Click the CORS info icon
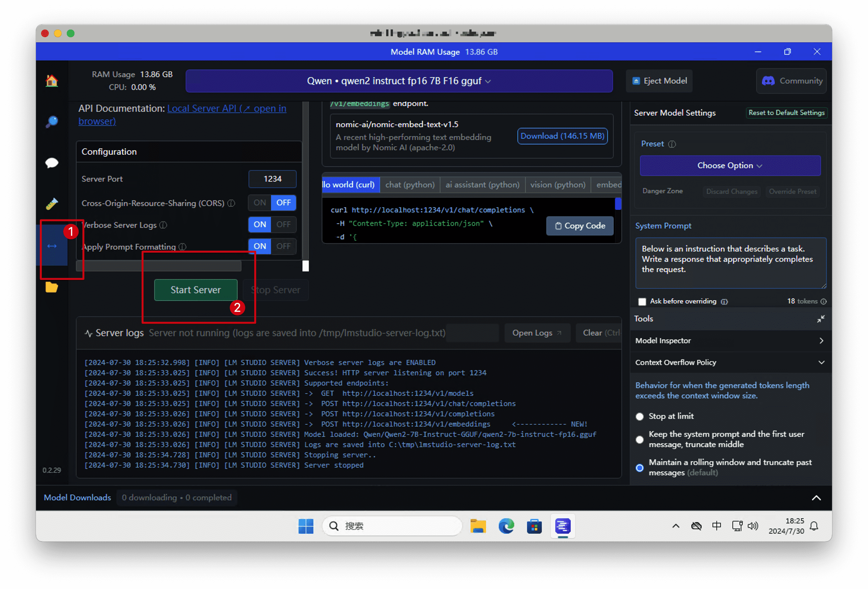 [231, 203]
